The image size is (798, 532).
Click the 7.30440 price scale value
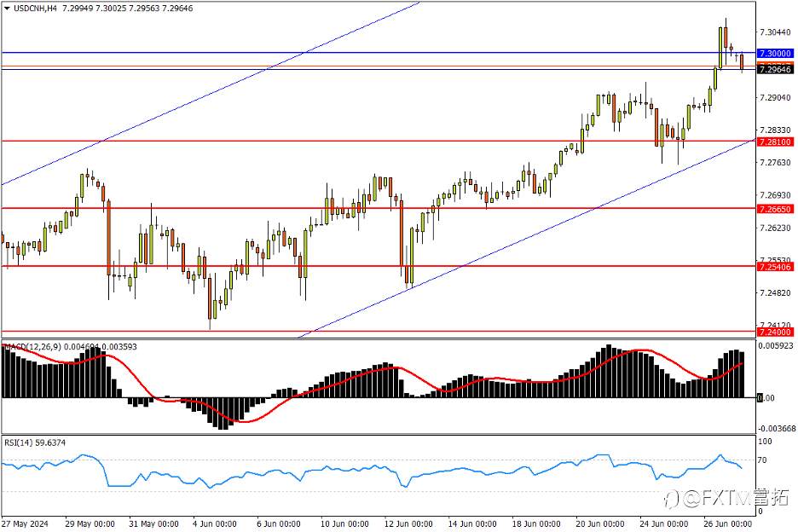pos(775,32)
